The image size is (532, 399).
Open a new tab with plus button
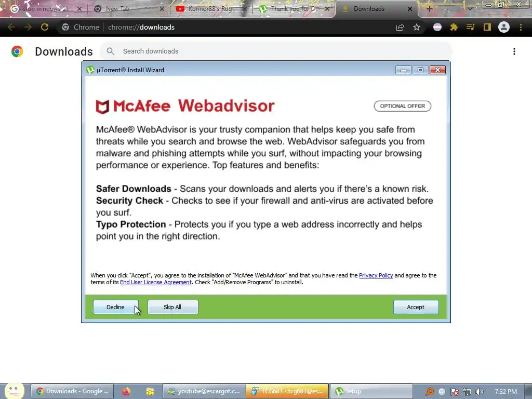[x=429, y=9]
